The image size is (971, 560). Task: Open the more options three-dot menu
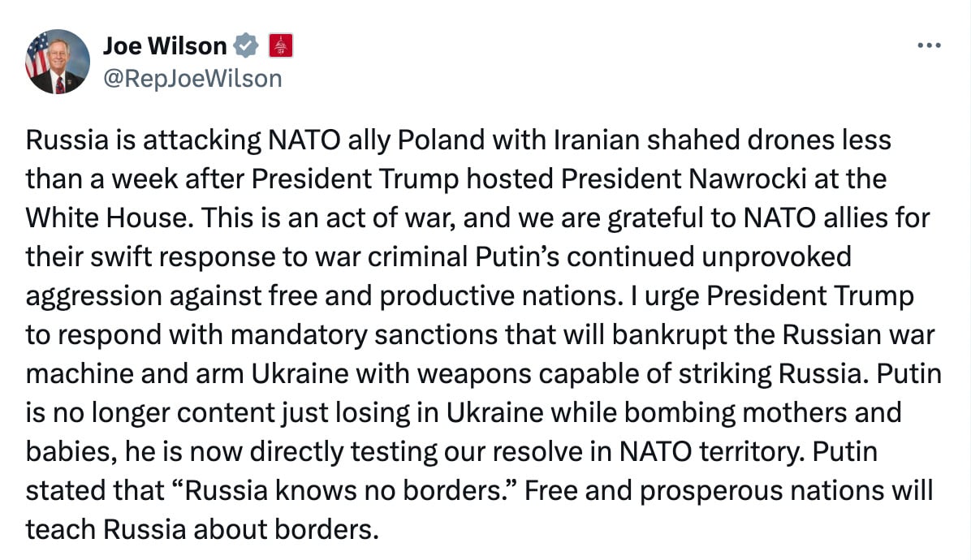929,45
